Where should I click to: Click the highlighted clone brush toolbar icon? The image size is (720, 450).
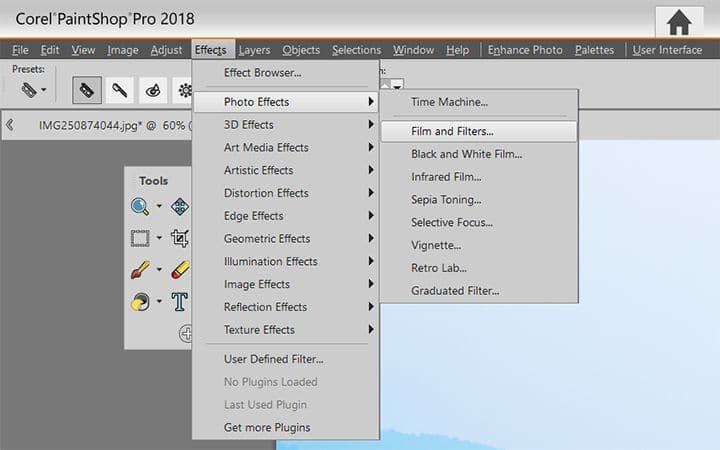(87, 90)
